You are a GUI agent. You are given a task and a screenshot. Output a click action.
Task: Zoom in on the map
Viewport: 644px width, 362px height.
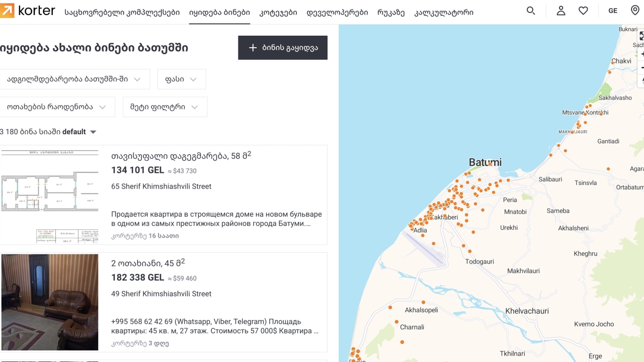641,54
